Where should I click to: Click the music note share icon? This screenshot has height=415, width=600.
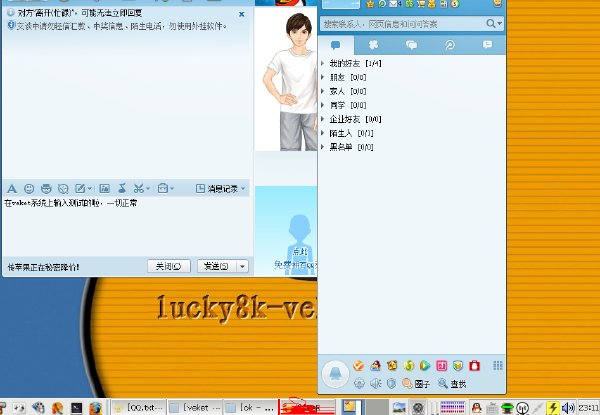pyautogui.click(x=122, y=188)
